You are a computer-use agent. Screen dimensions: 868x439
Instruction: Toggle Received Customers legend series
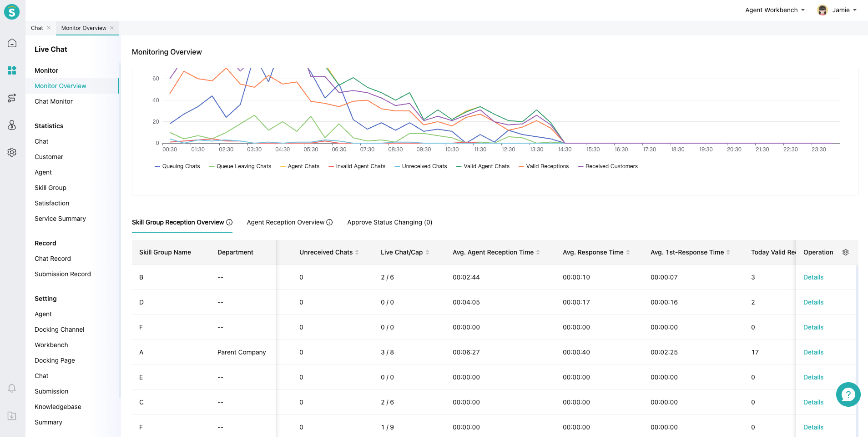click(608, 166)
